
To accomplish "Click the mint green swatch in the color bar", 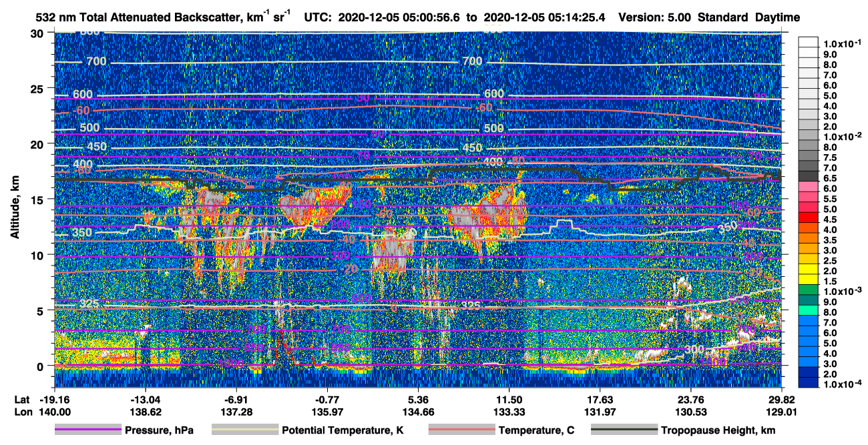I will (x=809, y=310).
